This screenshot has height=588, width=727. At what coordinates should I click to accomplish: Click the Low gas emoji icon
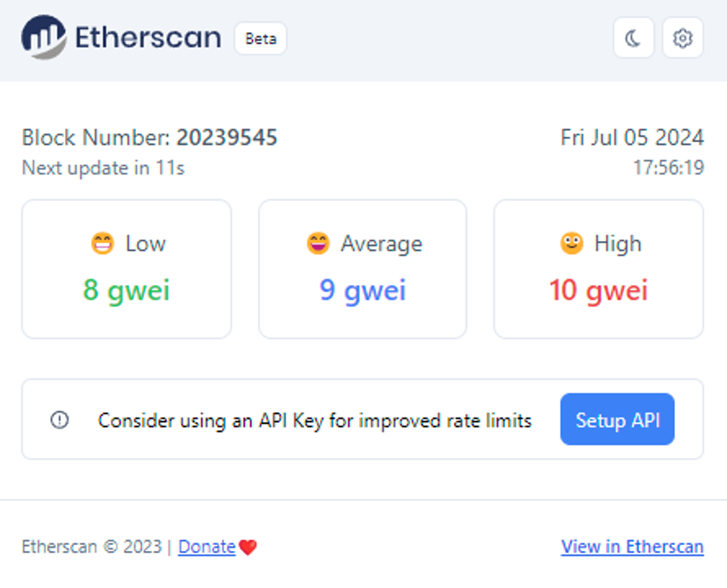tap(103, 243)
